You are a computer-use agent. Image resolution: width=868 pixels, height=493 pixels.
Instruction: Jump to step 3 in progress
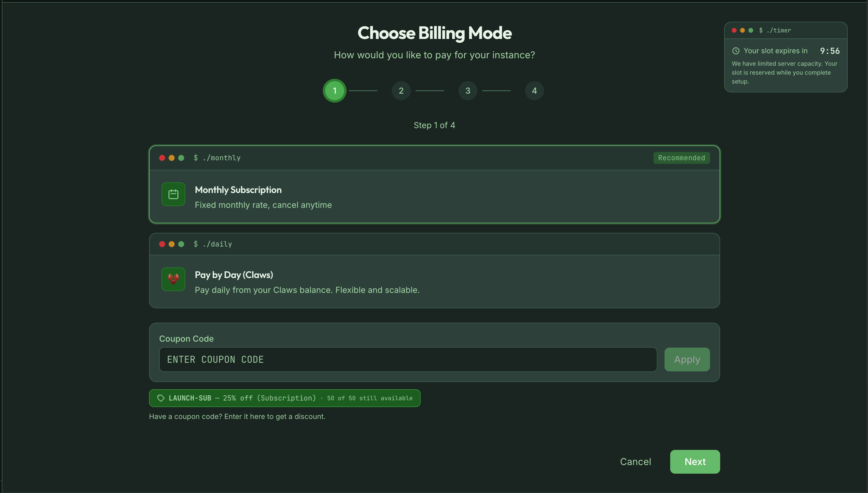coord(468,91)
